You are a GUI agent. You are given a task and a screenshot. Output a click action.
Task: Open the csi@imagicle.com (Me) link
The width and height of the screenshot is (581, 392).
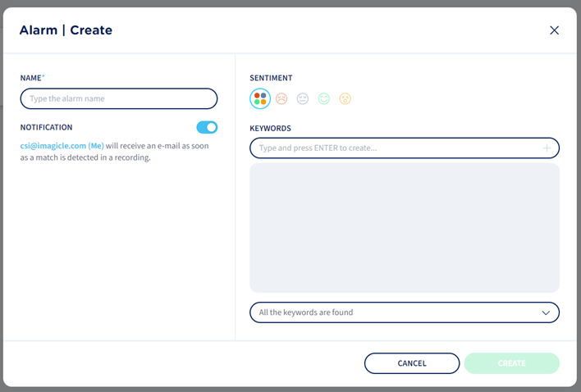click(x=62, y=145)
